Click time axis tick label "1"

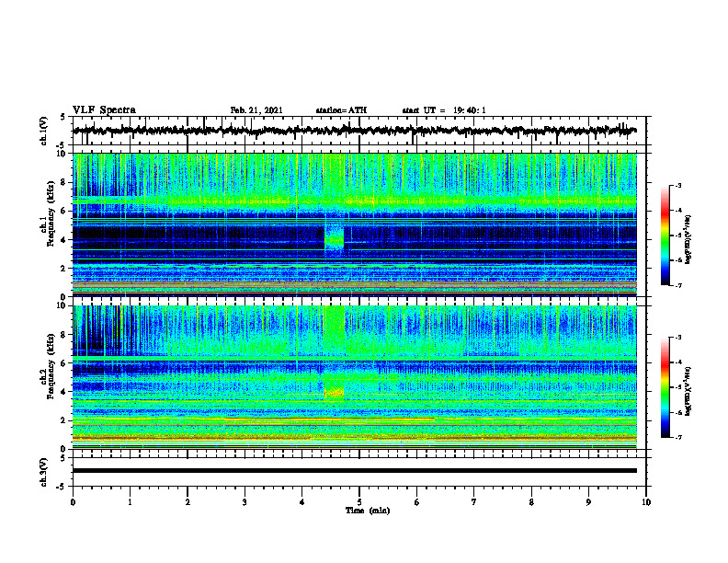pyautogui.click(x=130, y=502)
